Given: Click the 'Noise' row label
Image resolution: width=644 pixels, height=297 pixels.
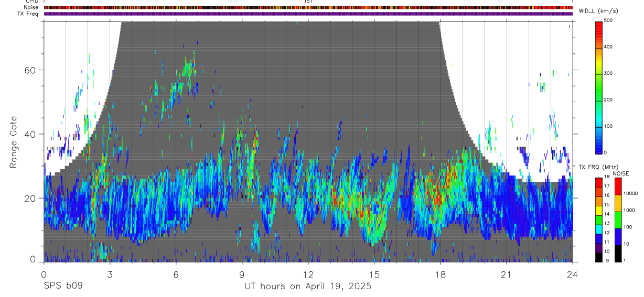Looking at the screenshot, I should (x=31, y=8).
